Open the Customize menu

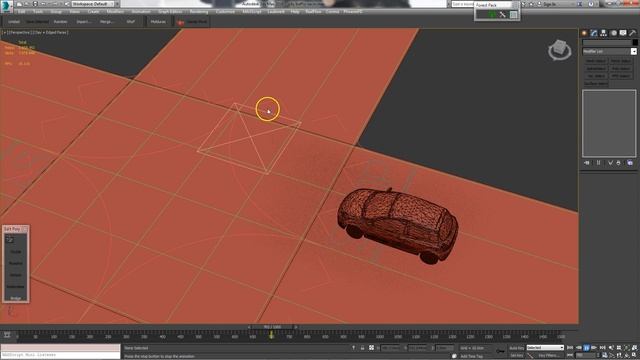coord(225,12)
